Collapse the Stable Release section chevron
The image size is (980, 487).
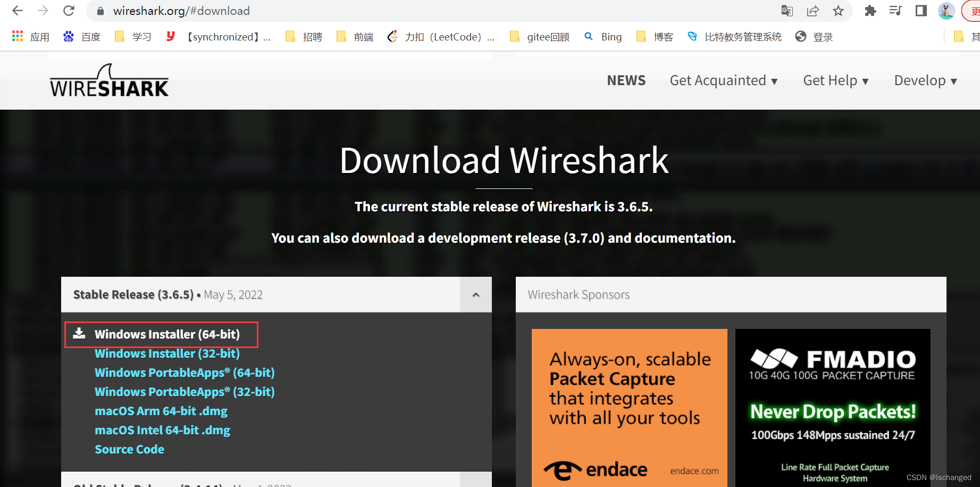pos(476,294)
